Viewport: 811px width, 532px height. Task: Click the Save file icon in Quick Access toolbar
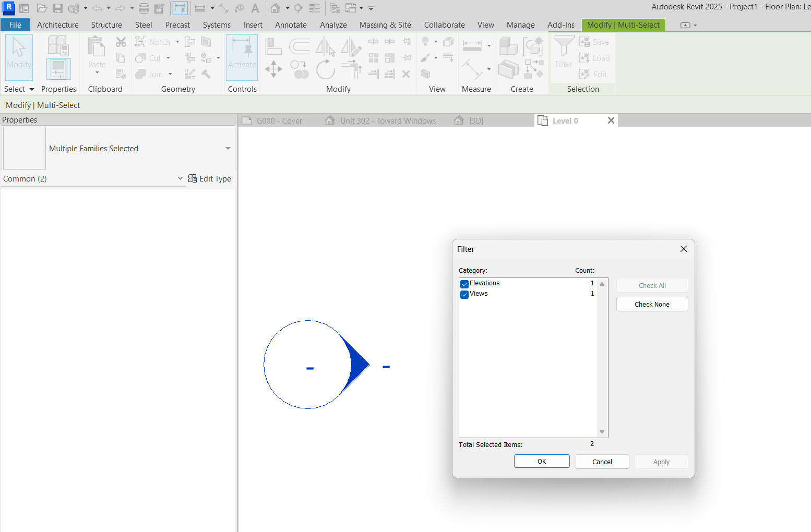(x=58, y=8)
